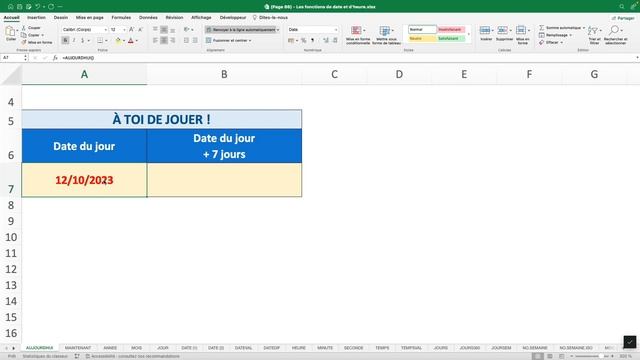This screenshot has width=640, height=360.
Task: Apply cell borders icon
Action: coord(100,40)
